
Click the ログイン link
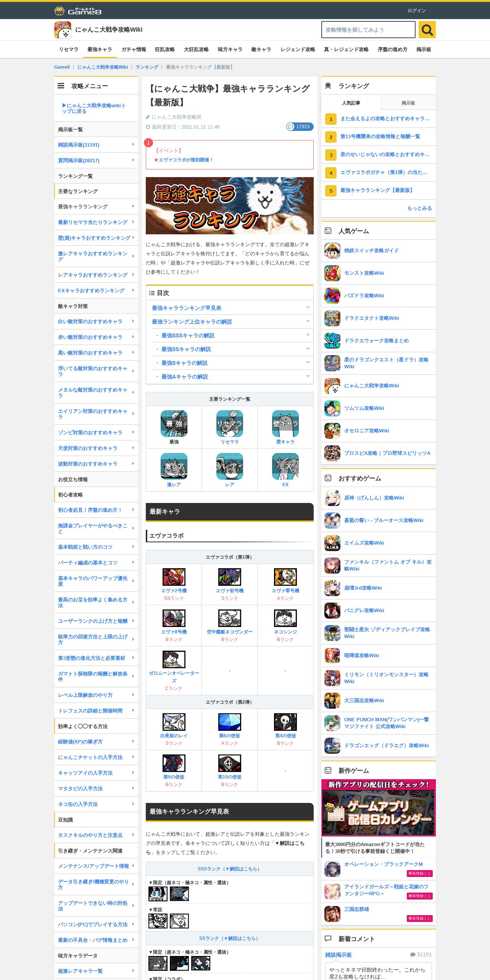point(417,11)
